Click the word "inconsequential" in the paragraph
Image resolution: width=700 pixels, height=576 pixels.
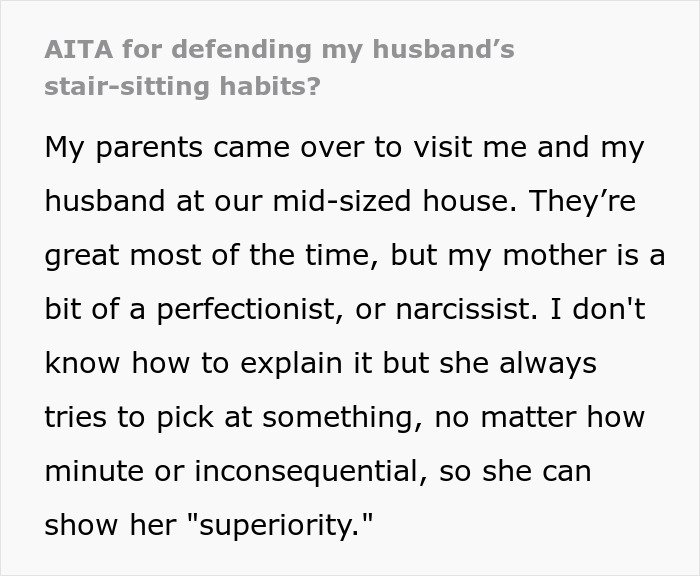click(306, 472)
